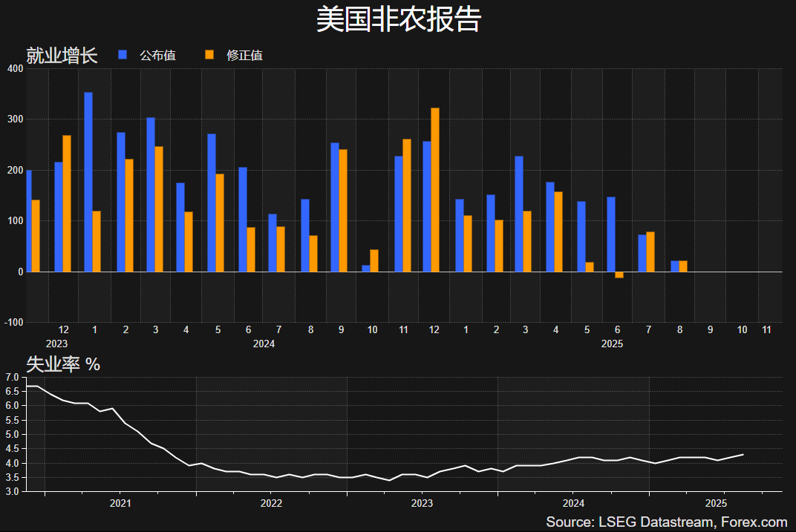Click the blue 公布值 legend swatch
The image size is (796, 532).
point(123,55)
